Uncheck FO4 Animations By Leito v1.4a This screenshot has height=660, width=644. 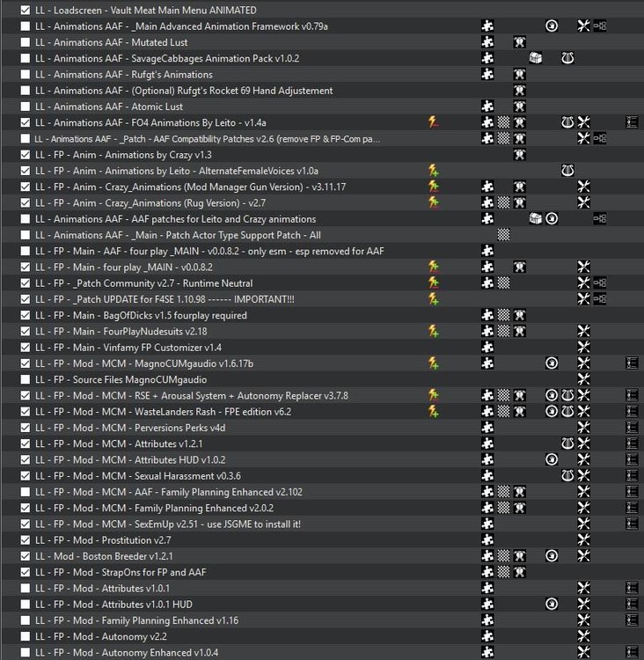[26, 122]
